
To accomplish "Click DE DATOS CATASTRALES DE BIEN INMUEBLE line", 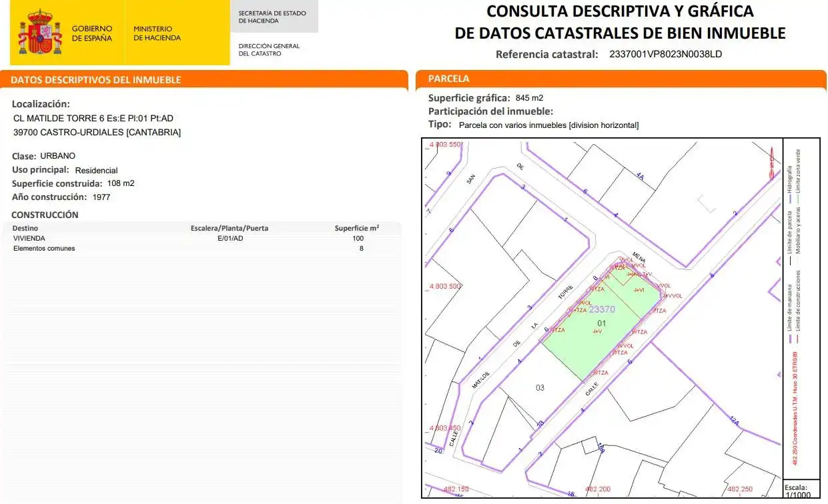I will coord(620,33).
